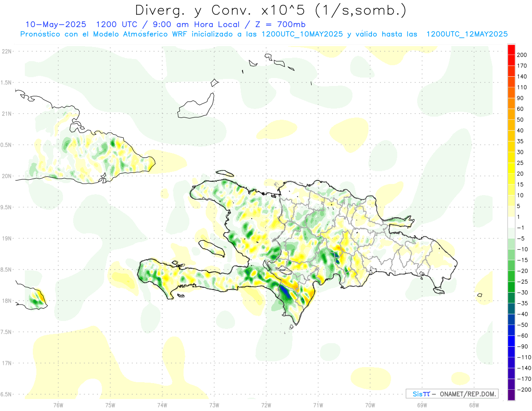Pick the green swatch between -20 and -25

tap(511, 276)
